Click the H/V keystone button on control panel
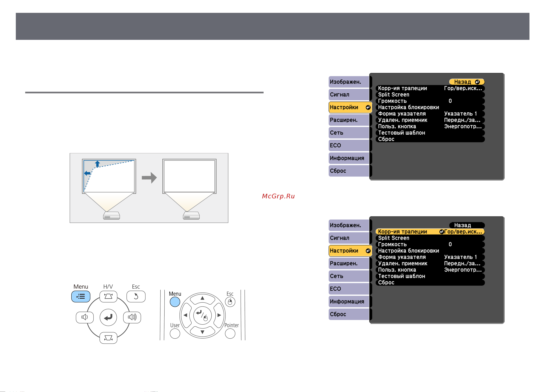The height and width of the screenshot is (392, 555). coord(108,296)
